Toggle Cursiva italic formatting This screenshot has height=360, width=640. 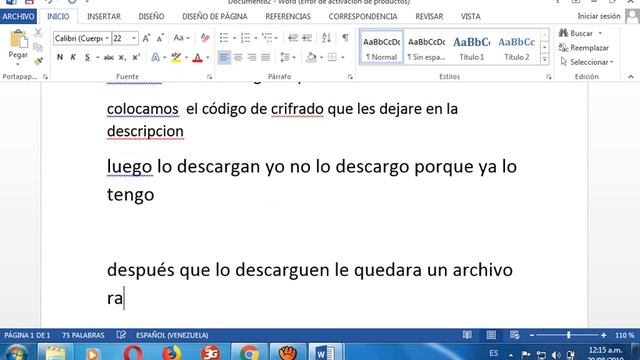(73, 58)
